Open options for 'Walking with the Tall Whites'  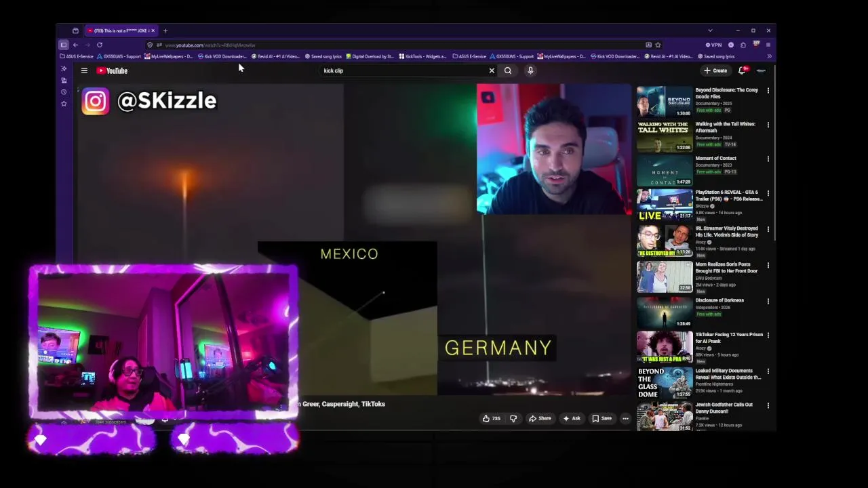(x=768, y=125)
